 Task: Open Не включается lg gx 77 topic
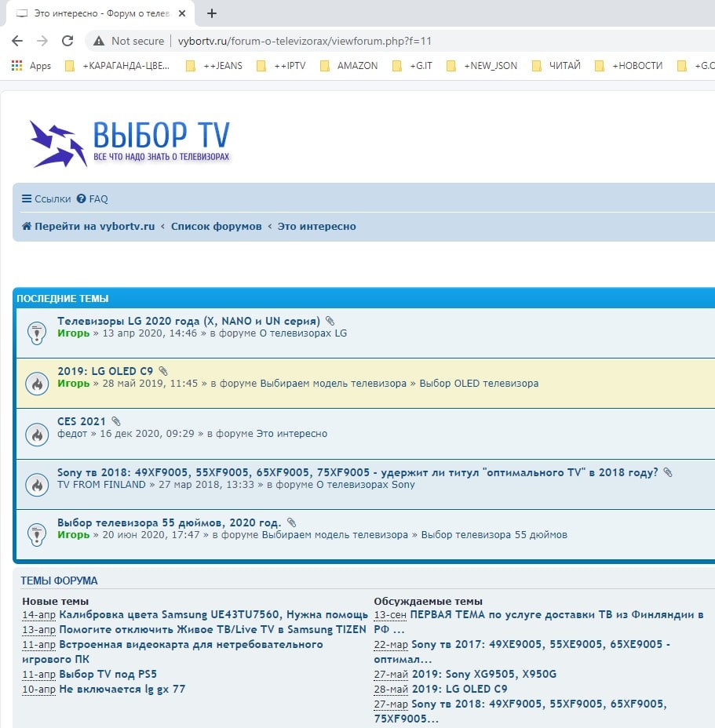point(122,689)
